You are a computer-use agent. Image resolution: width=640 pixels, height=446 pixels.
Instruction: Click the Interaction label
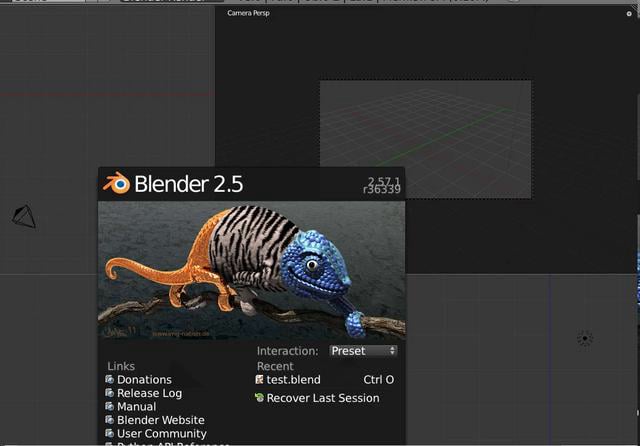287,351
